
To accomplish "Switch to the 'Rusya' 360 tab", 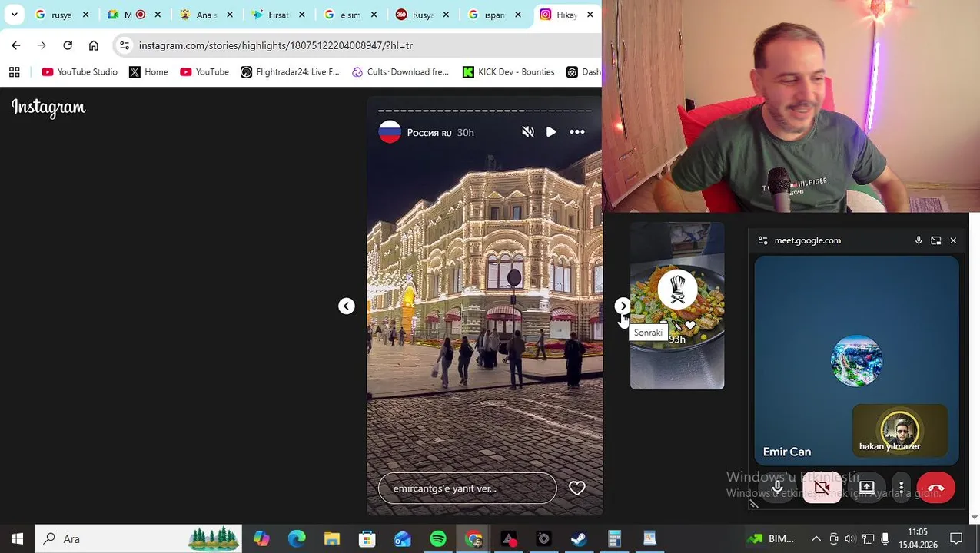I will click(421, 15).
